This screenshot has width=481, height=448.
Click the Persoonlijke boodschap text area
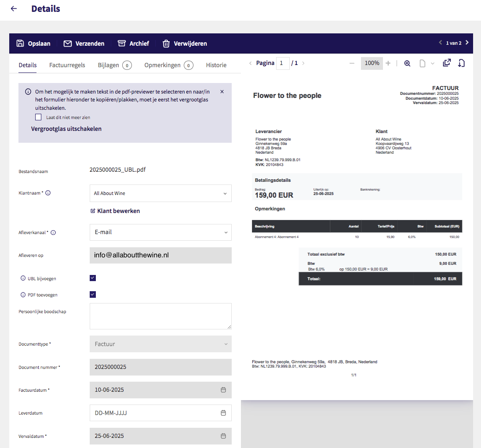(160, 316)
